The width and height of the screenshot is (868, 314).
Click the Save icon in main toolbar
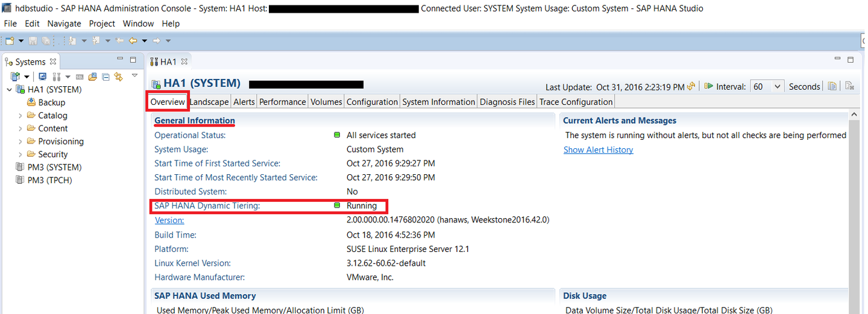33,41
